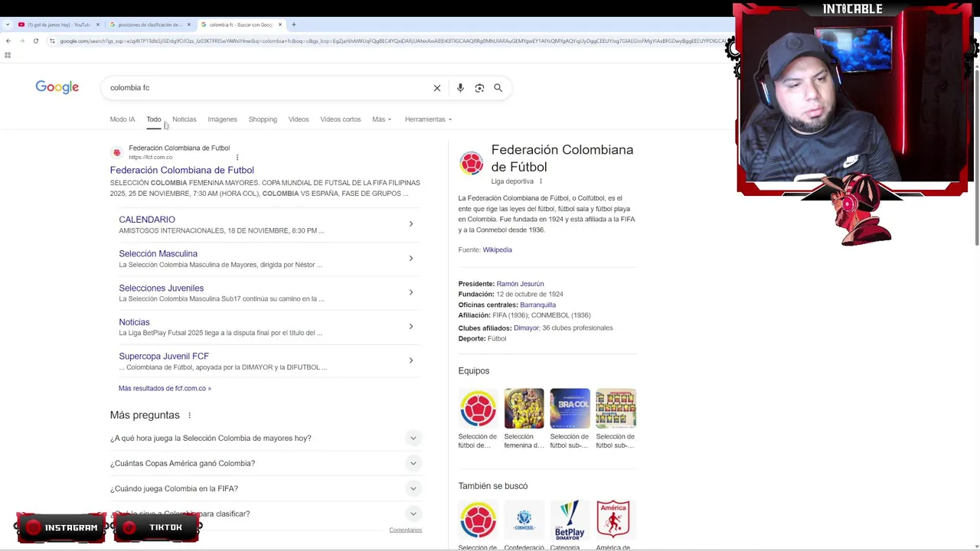The height and width of the screenshot is (551, 980).
Task: Click the Instagram overlay badge
Action: pyautogui.click(x=61, y=527)
